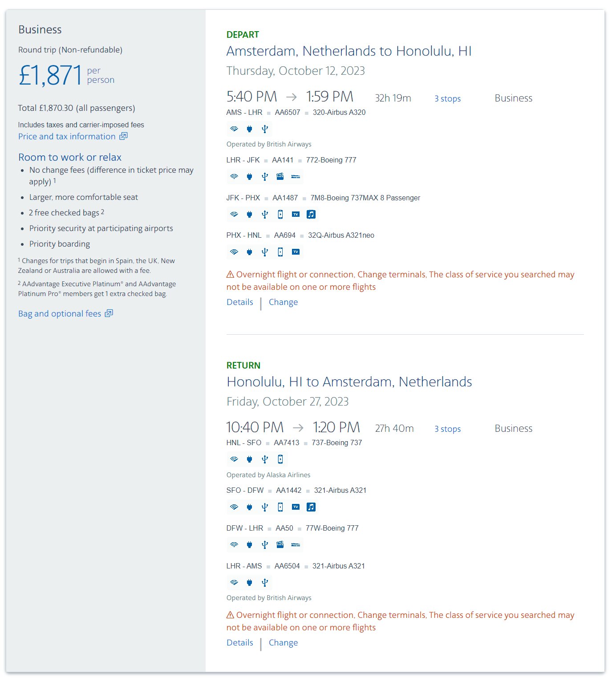Click the TV icon for JFK - PHX flight
616x682 pixels.
pos(296,215)
